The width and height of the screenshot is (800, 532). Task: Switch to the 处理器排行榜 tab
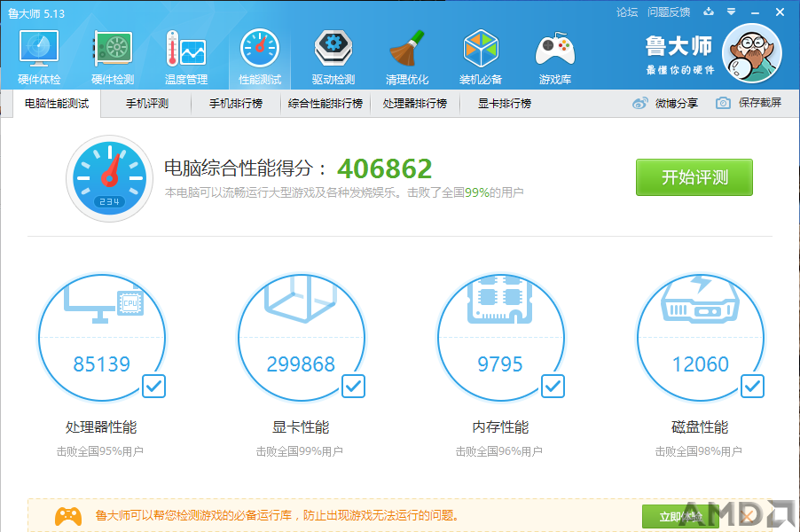click(415, 104)
